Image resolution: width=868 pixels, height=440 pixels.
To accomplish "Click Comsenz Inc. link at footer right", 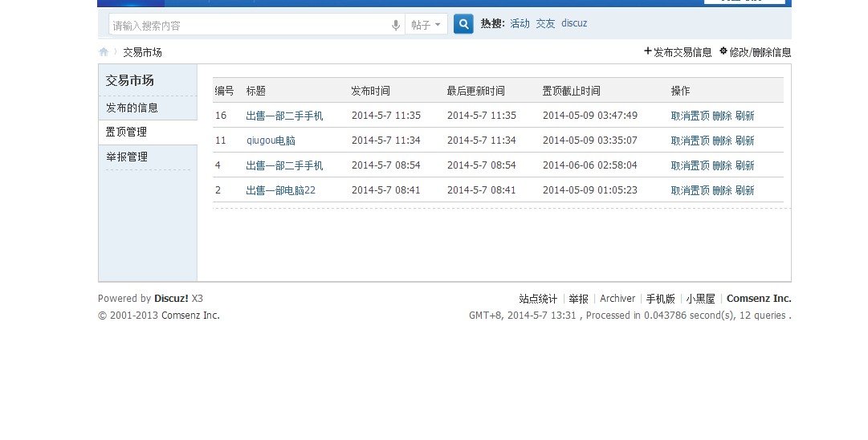I will click(x=759, y=299).
